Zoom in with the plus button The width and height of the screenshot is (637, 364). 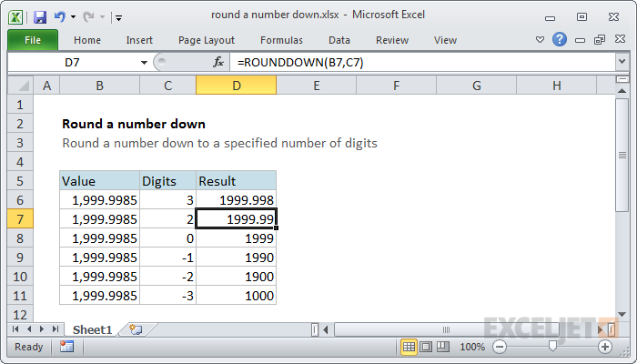605,347
